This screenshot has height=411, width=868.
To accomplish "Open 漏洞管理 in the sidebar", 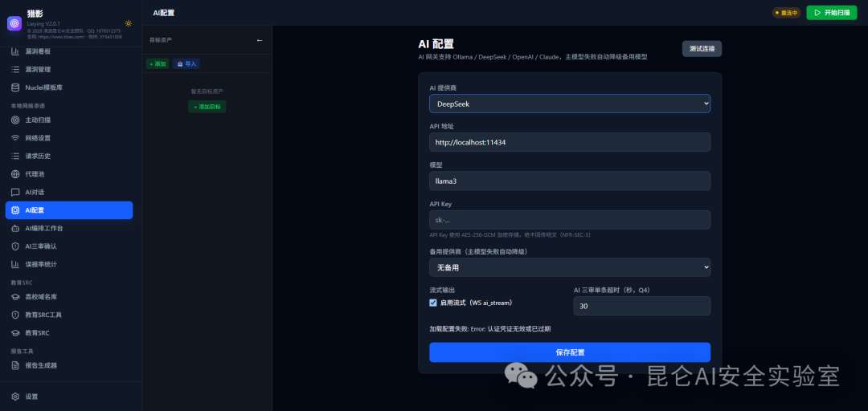I will point(69,70).
